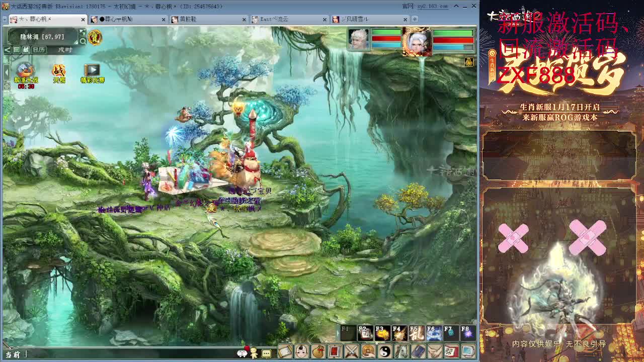Open the inventory bag icon

coord(318,352)
